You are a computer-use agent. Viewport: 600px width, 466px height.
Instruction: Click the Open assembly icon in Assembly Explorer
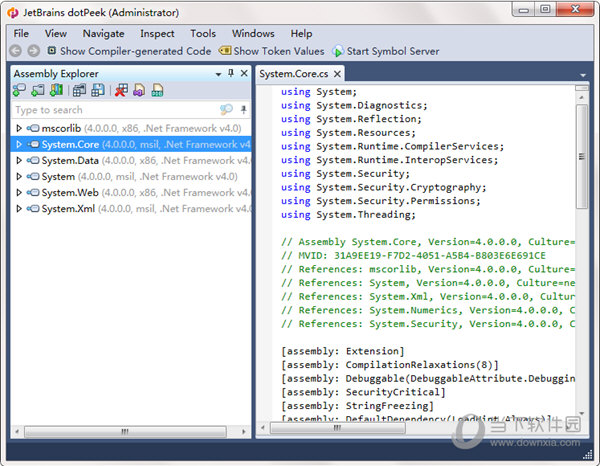[x=19, y=90]
